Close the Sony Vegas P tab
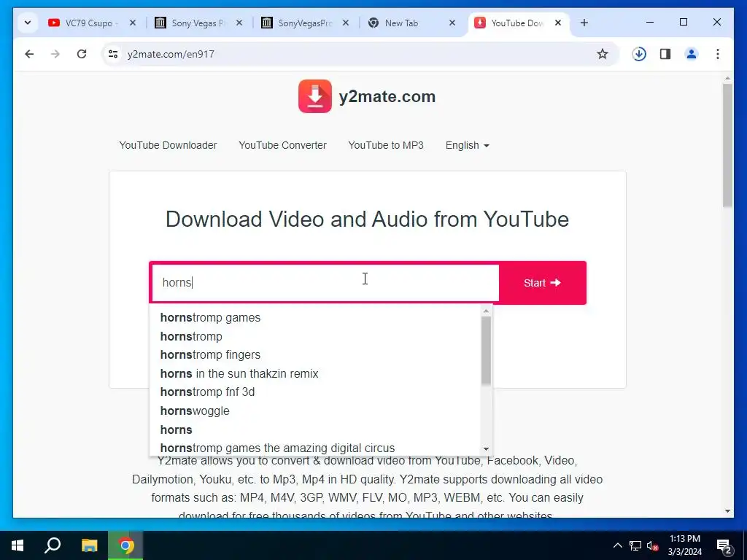This screenshot has height=560, width=747. click(239, 23)
